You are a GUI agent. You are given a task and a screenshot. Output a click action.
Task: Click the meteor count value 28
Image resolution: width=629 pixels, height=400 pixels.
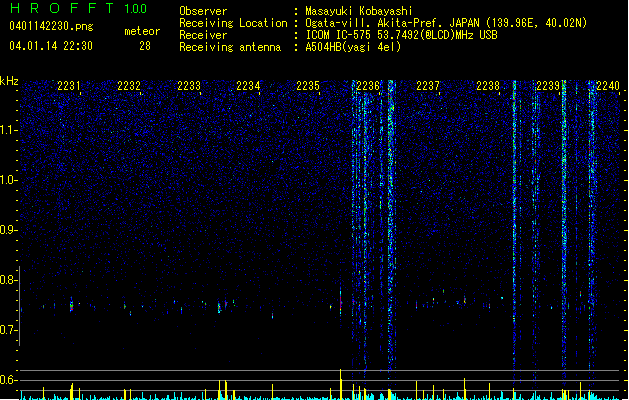click(145, 46)
